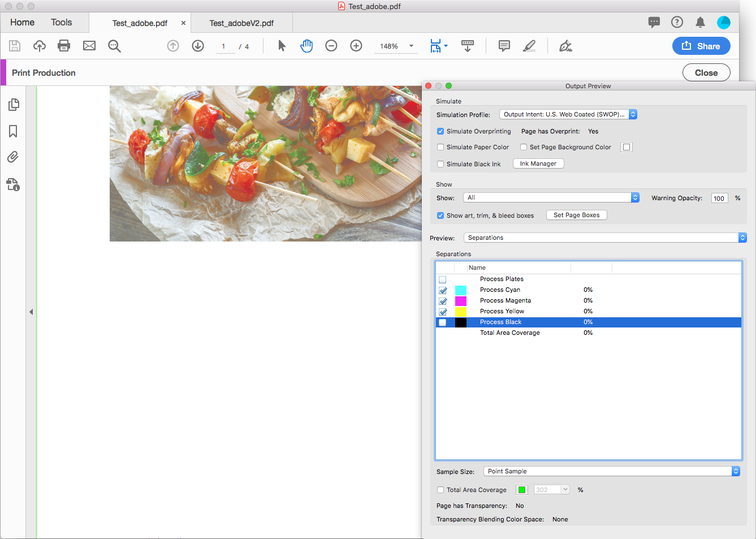
Task: Send file by email envelope icon
Action: point(89,46)
